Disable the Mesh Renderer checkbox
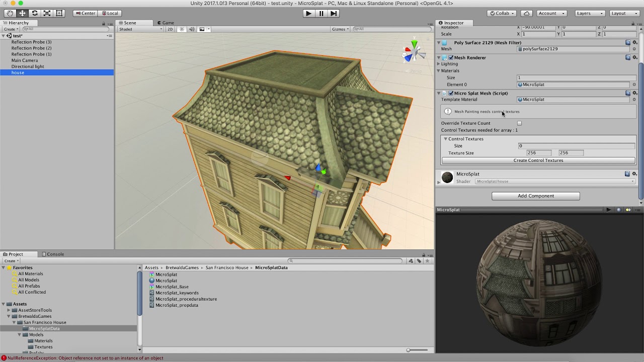Viewport: 644px width, 362px height. 451,58
